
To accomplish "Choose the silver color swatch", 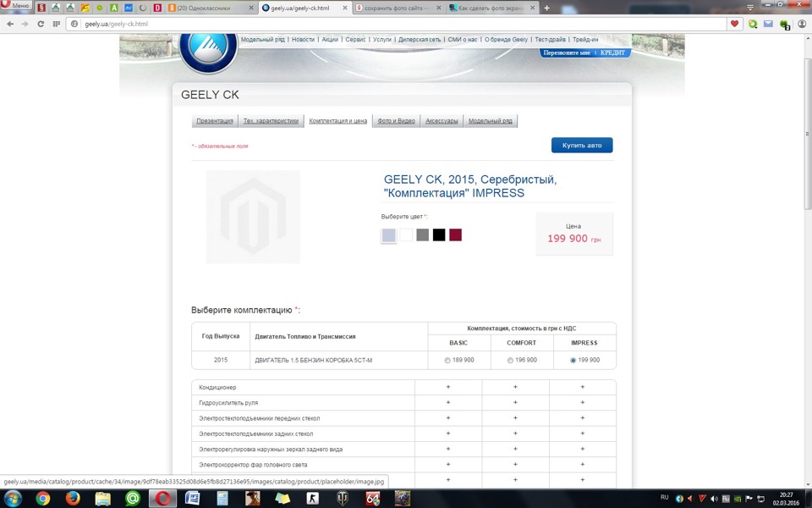I will tap(388, 235).
